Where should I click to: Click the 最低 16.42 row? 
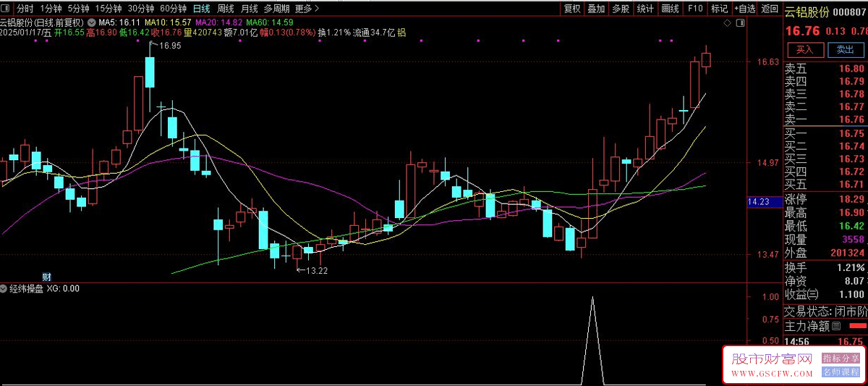tap(825, 226)
